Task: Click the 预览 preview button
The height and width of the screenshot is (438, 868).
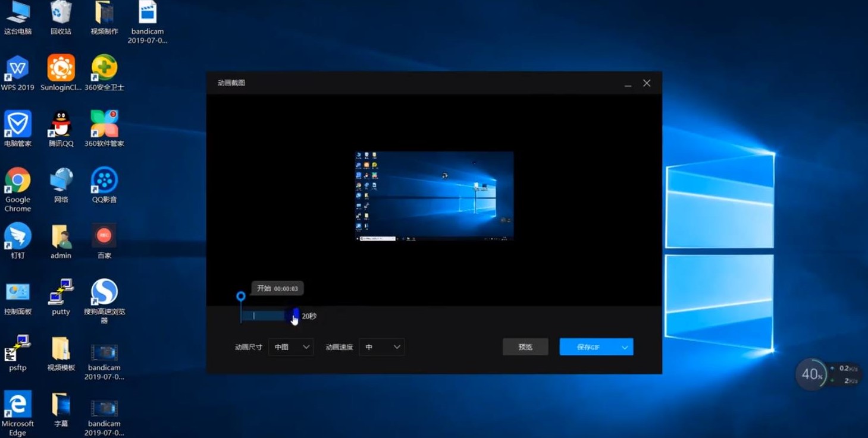Action: pyautogui.click(x=525, y=347)
